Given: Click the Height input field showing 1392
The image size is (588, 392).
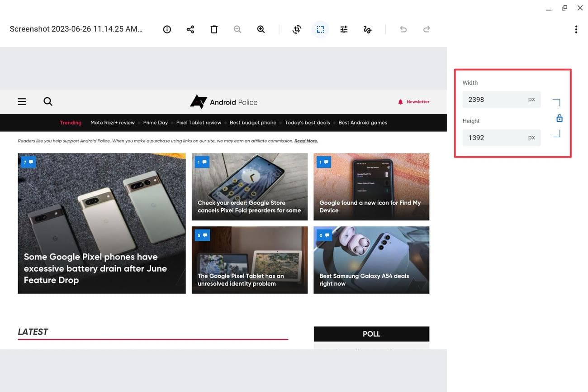Looking at the screenshot, I should pyautogui.click(x=501, y=138).
